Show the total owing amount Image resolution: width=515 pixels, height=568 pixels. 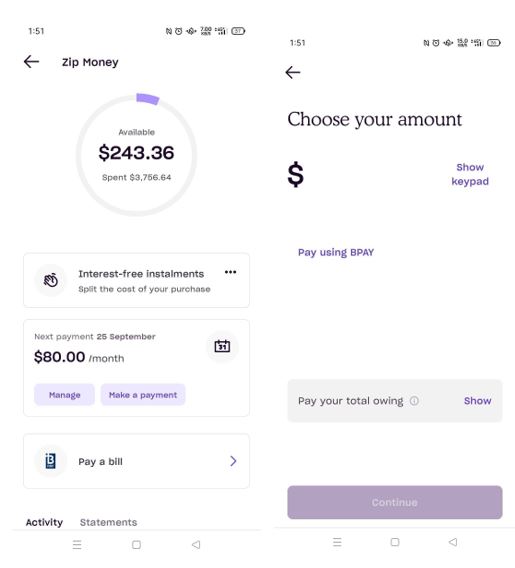[477, 401]
